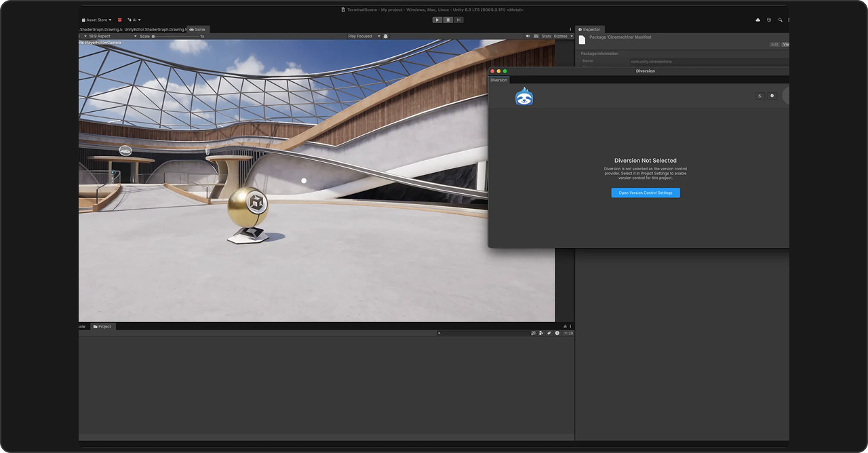The height and width of the screenshot is (453, 868).
Task: Expand the Gizmos dropdown arrow
Action: pyautogui.click(x=572, y=36)
